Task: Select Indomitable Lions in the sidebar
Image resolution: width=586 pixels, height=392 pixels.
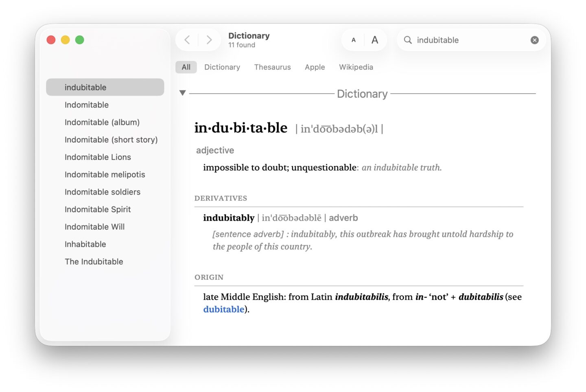Action: click(98, 157)
